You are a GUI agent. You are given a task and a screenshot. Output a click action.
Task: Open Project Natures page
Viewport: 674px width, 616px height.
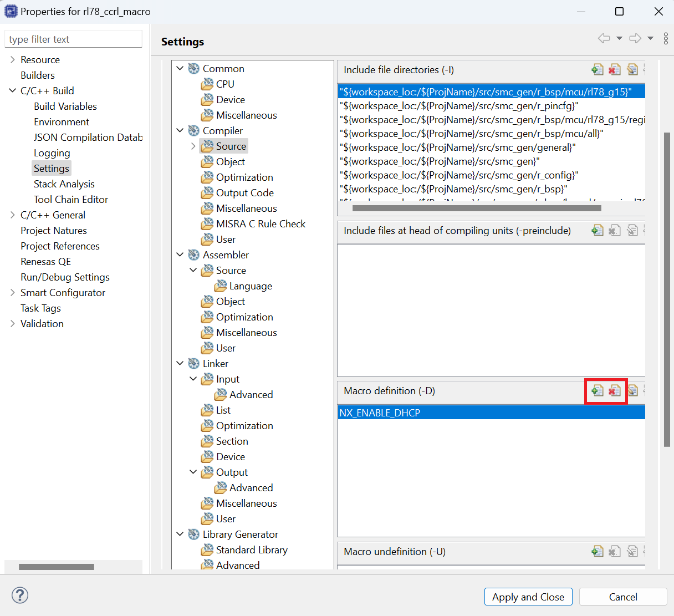[54, 231]
